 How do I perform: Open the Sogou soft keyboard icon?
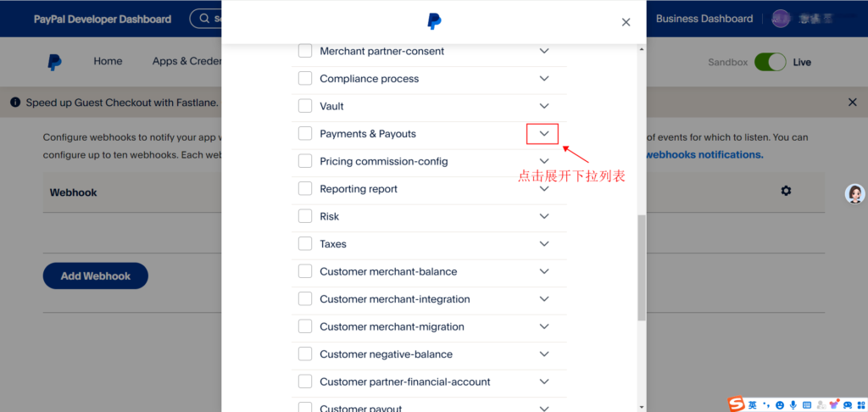[807, 405]
